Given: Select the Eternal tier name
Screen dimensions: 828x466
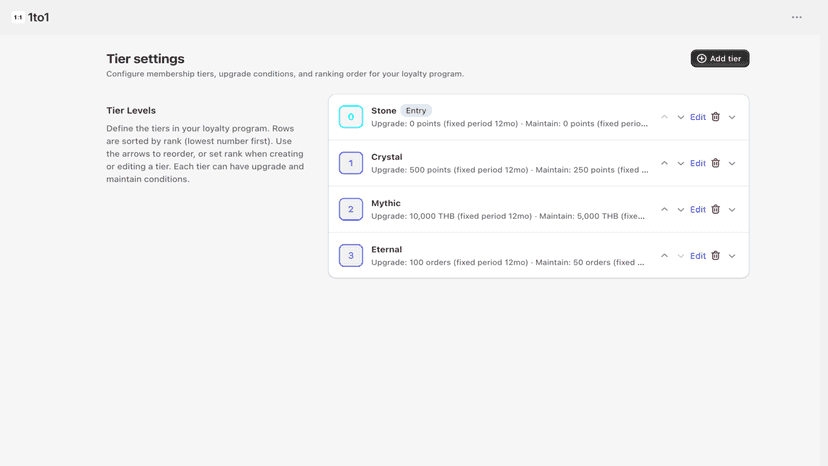Looking at the screenshot, I should click(387, 249).
